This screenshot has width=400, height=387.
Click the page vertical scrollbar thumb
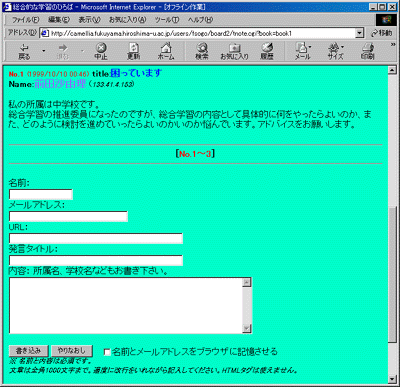[x=392, y=273]
